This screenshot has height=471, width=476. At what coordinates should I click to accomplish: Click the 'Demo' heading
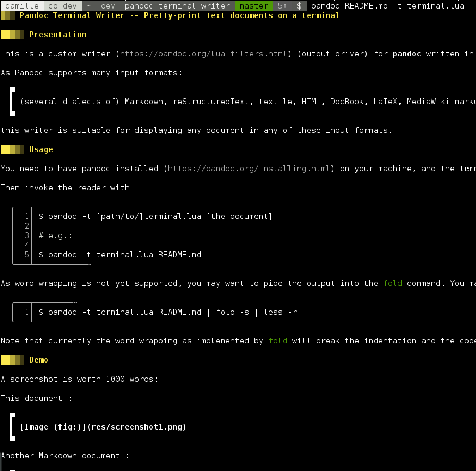(x=39, y=360)
